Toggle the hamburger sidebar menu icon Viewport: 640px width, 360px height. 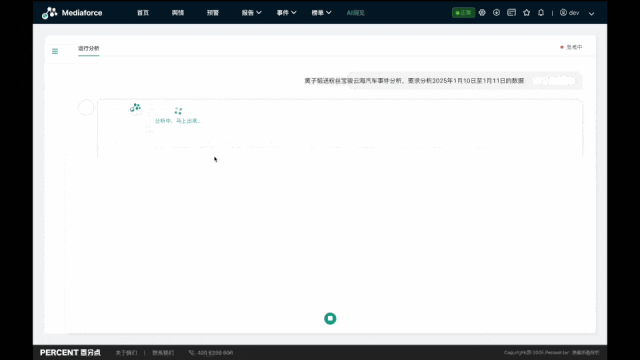pyautogui.click(x=55, y=51)
